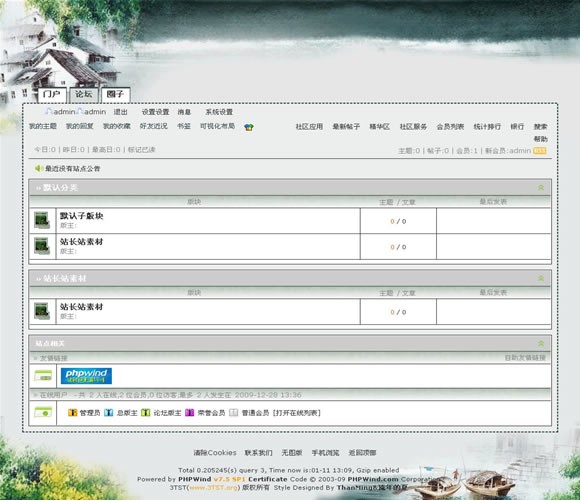Open 系统设置 system settings
This screenshot has height=501, width=581.
tap(219, 112)
